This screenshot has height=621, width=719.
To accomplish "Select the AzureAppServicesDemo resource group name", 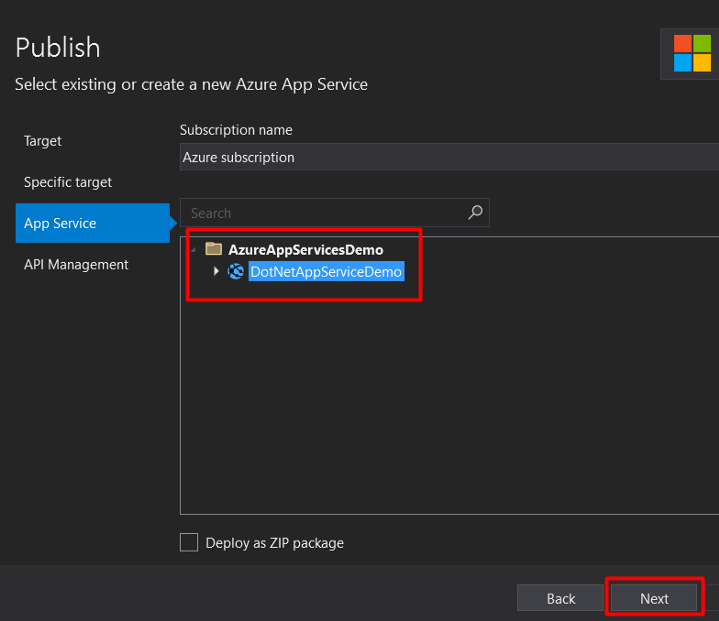I will click(x=305, y=249).
